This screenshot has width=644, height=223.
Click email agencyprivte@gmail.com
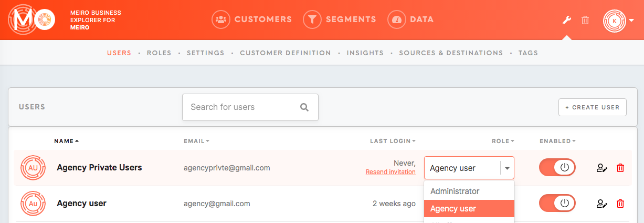click(227, 168)
